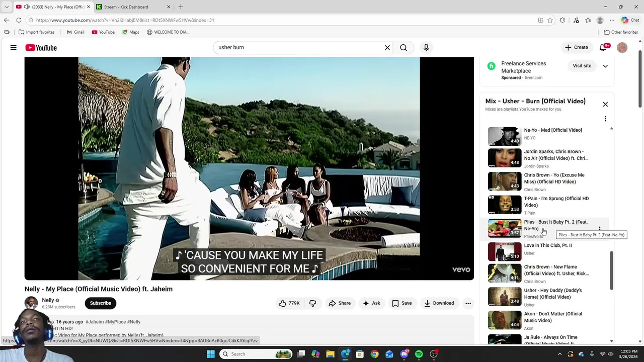Download the My Place video

pyautogui.click(x=439, y=303)
